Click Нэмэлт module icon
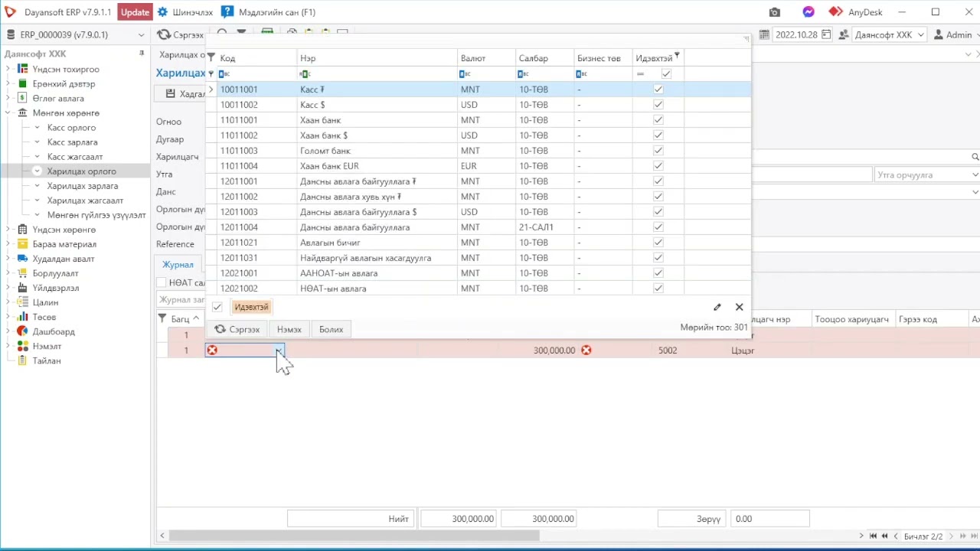 (x=22, y=346)
